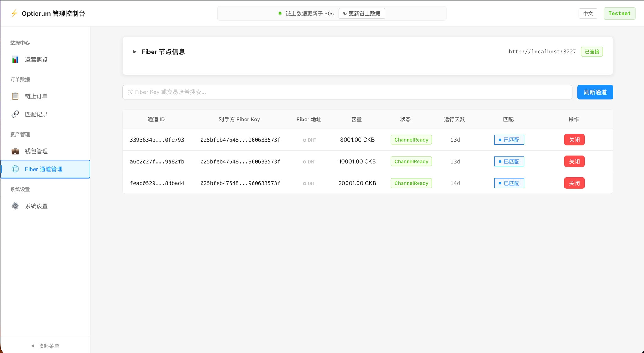Open 系统设置 menu item
Image resolution: width=644 pixels, height=353 pixels.
coord(45,206)
